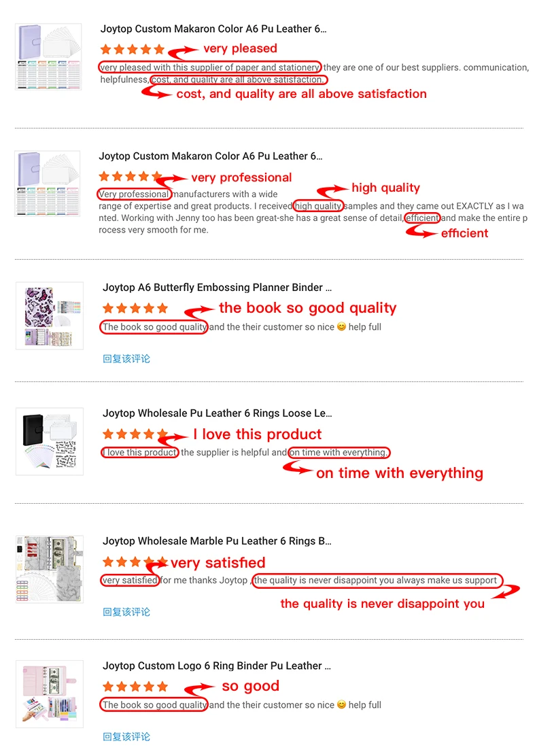Screen dimensions: 537x756
Task: Click smiley emoji in Butterfly binder review
Action: pyautogui.click(x=341, y=327)
